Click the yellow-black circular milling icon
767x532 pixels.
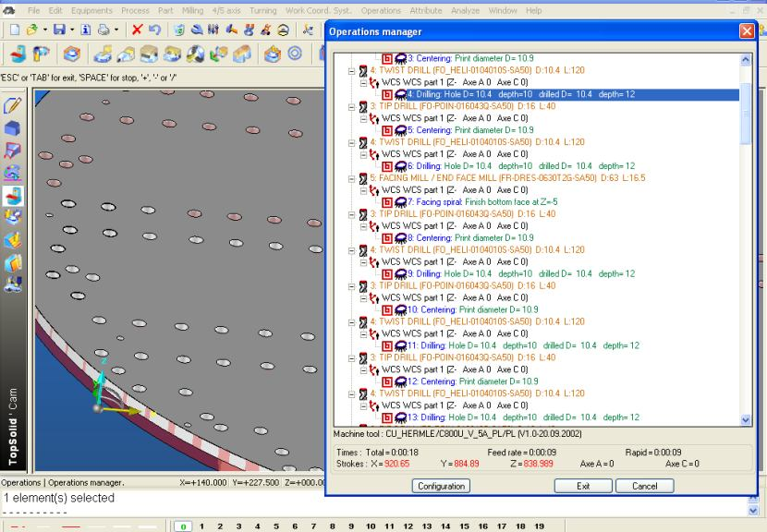pos(195,54)
